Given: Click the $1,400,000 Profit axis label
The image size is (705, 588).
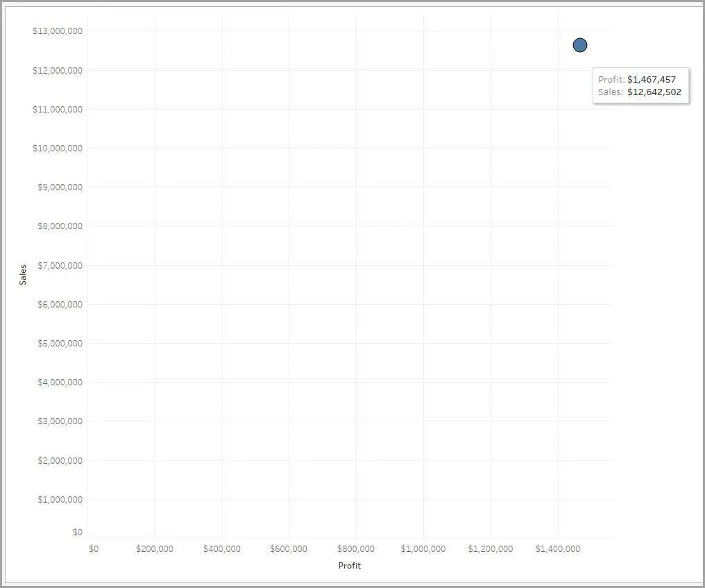Looking at the screenshot, I should (x=557, y=549).
